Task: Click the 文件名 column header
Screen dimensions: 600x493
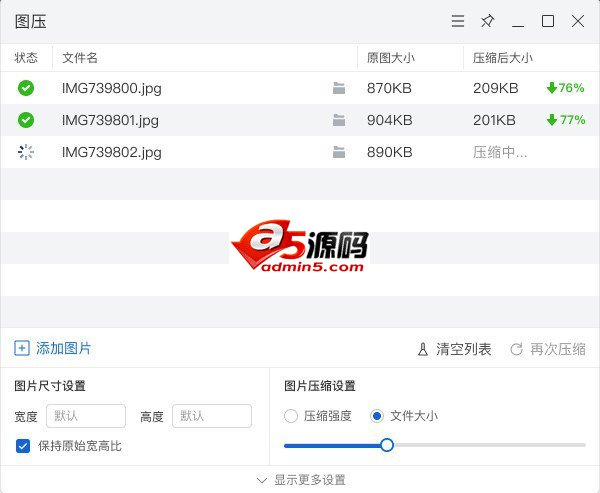Action: coord(80,58)
